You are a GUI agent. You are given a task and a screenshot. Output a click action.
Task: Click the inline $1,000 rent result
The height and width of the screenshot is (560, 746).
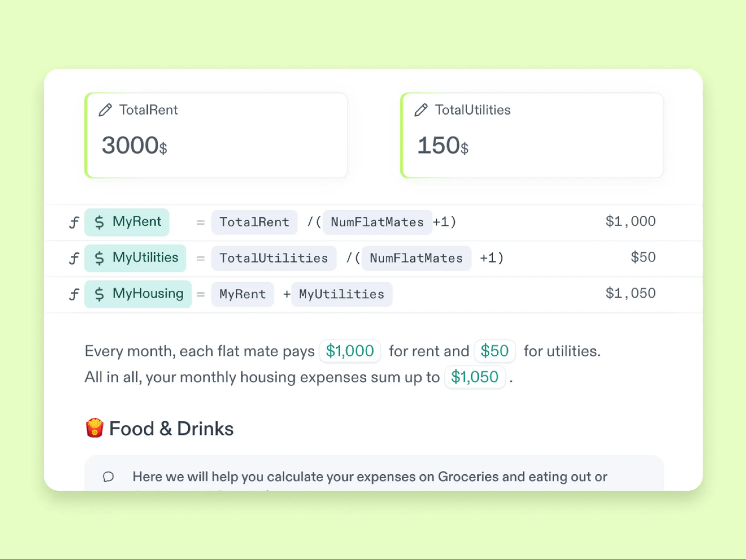(350, 351)
